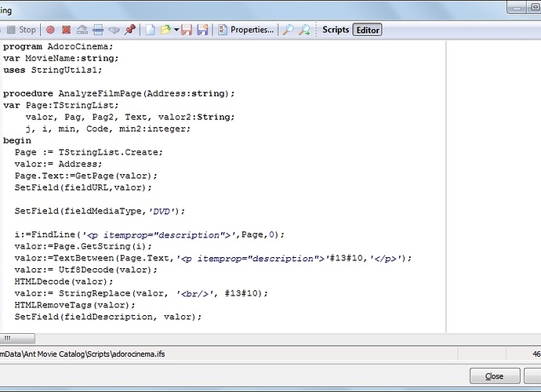Image resolution: width=541 pixels, height=392 pixels.
Task: Stop the running script
Action: [21, 30]
